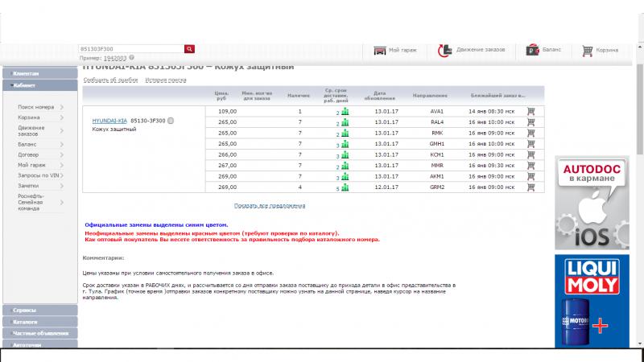Click Показать все предложения link
The image size is (644, 362).
click(270, 206)
